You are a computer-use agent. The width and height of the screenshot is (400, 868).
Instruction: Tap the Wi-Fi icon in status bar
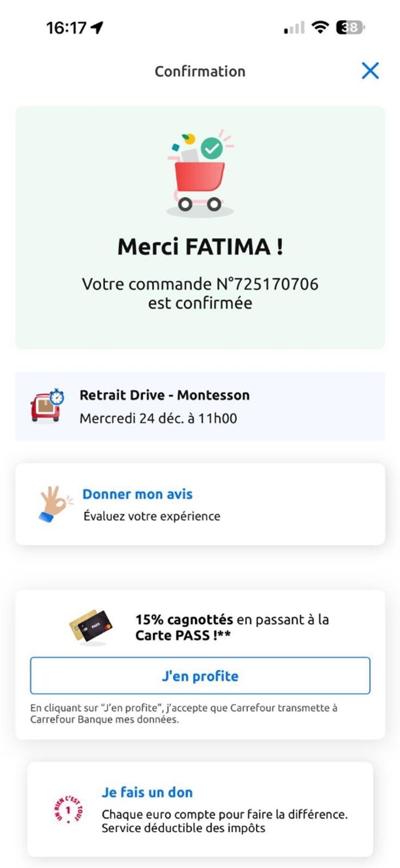pos(321,27)
